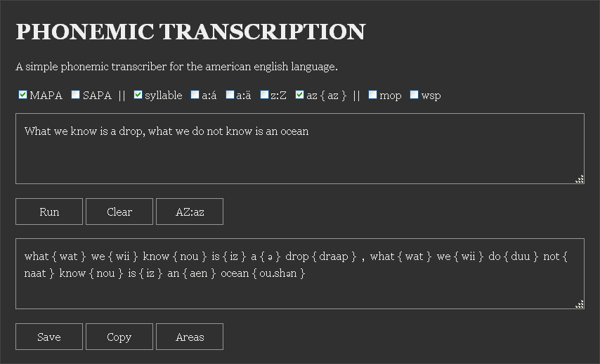
Task: Uncheck the MAPA checkbox
Action: pyautogui.click(x=23, y=95)
